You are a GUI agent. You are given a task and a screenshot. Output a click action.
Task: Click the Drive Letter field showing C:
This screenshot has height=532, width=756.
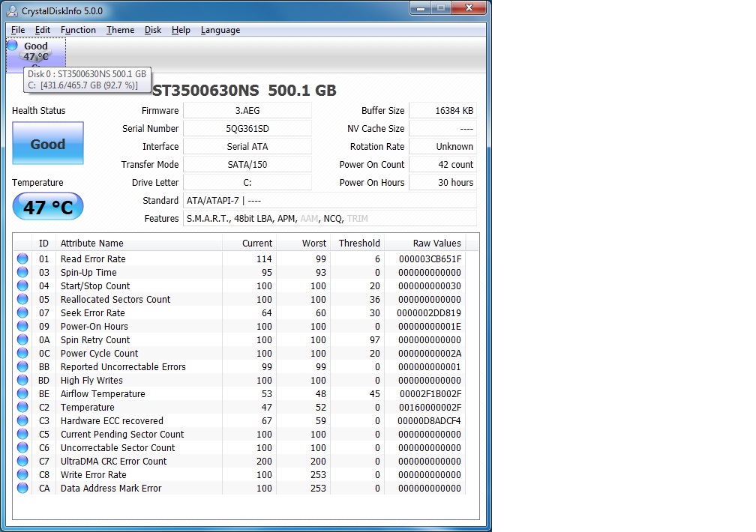pos(247,183)
